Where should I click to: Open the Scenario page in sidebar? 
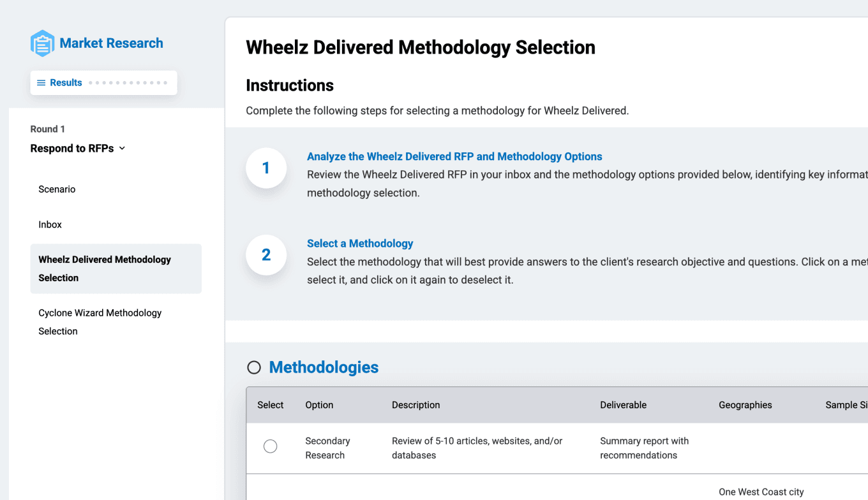tap(57, 189)
